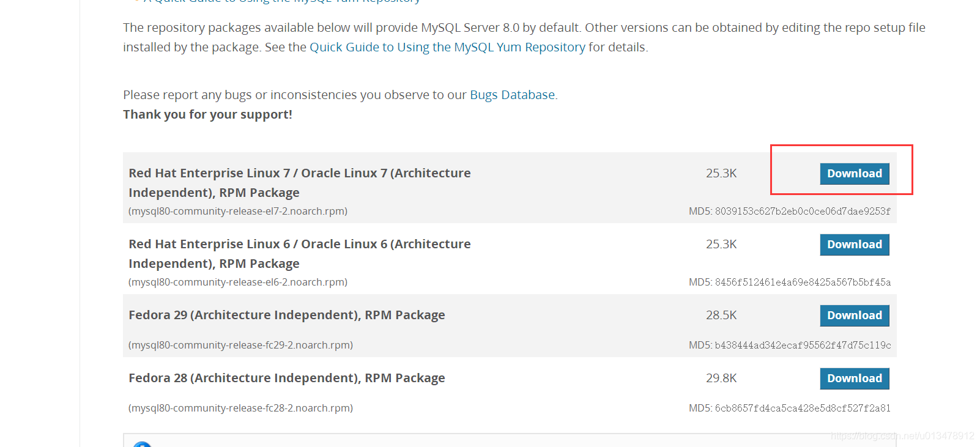The width and height of the screenshot is (980, 447).
Task: Click the 25.3K size in the Linux 7 row
Action: coord(721,173)
